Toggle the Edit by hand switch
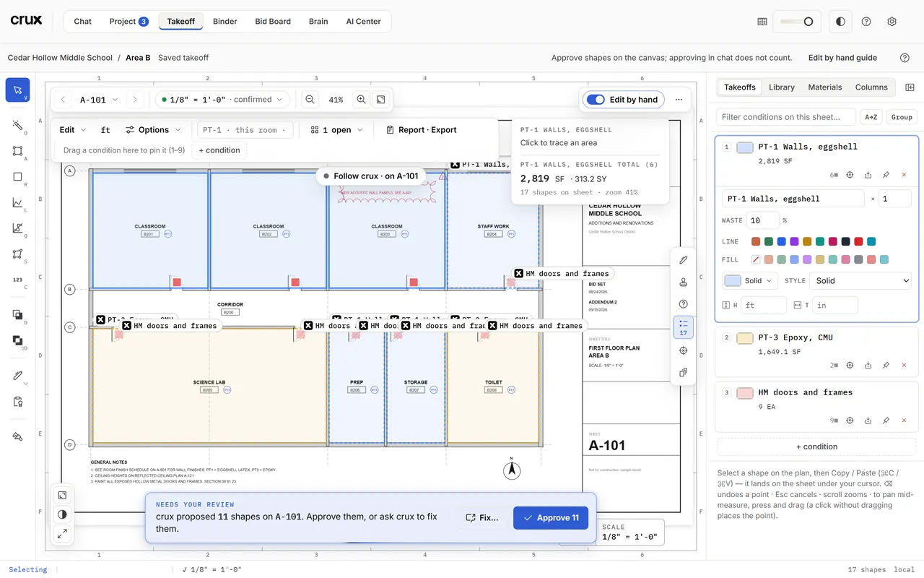Screen dimensions: 924x578 (596, 100)
